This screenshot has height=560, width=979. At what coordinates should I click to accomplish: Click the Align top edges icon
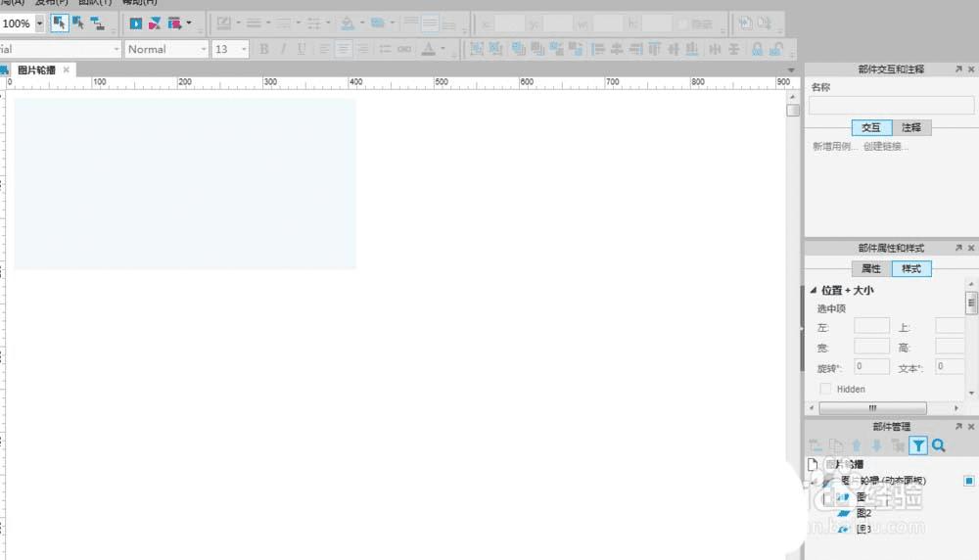654,49
